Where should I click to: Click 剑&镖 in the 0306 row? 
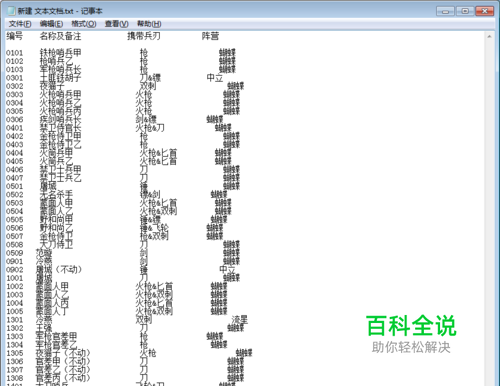click(x=146, y=119)
